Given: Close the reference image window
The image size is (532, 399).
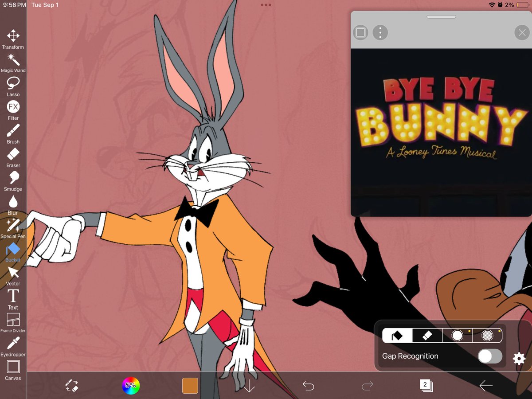Looking at the screenshot, I should (x=521, y=32).
